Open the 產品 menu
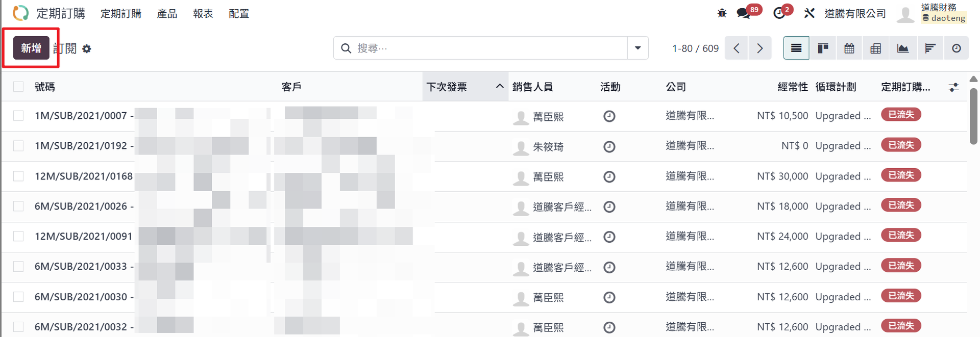980x337 pixels. (167, 14)
